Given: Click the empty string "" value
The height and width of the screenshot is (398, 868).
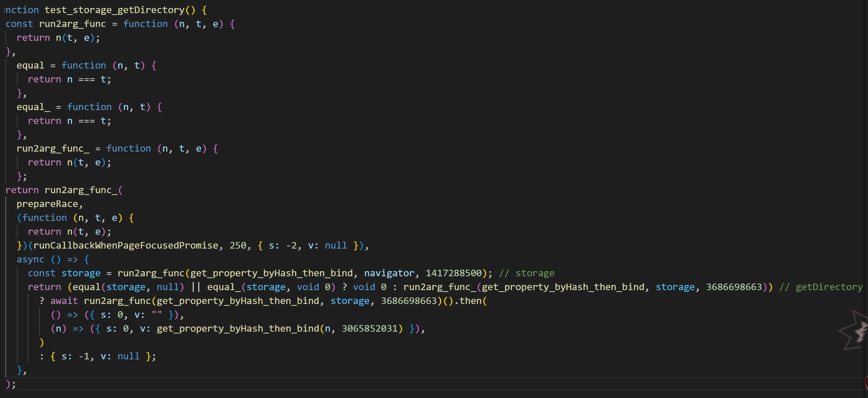Looking at the screenshot, I should coord(157,314).
